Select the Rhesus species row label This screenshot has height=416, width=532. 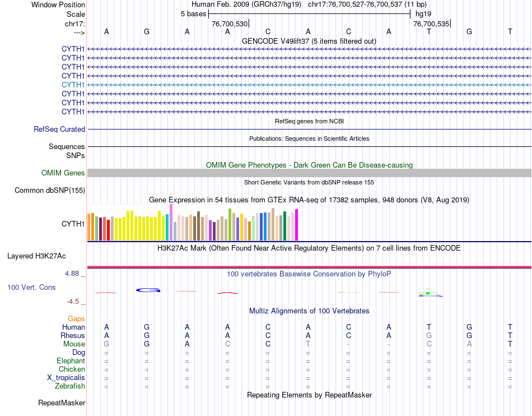[x=73, y=335]
